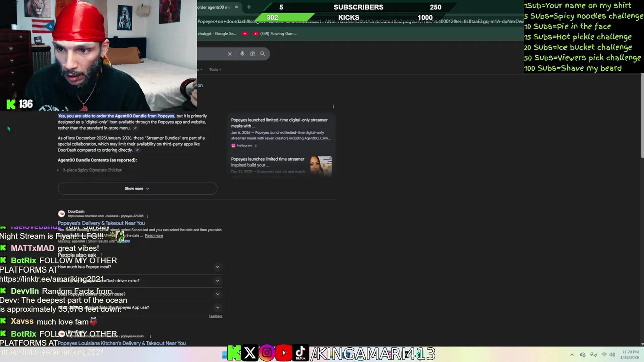Click the browser address bar URL
Viewport: 644px width, 362px height.
pos(360,22)
